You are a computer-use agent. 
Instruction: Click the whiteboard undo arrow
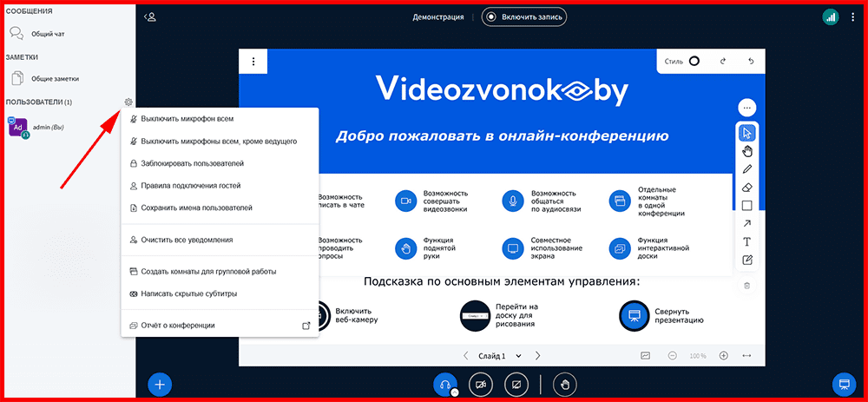[x=751, y=62]
